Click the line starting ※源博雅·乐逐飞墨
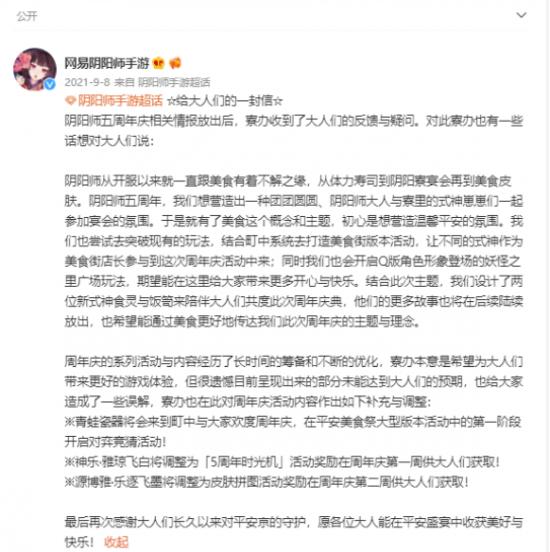Screen dimensions: 550x552 [x=267, y=482]
